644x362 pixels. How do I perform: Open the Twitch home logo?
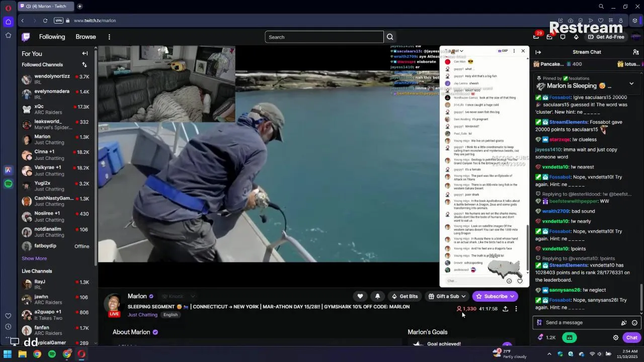pos(26,37)
